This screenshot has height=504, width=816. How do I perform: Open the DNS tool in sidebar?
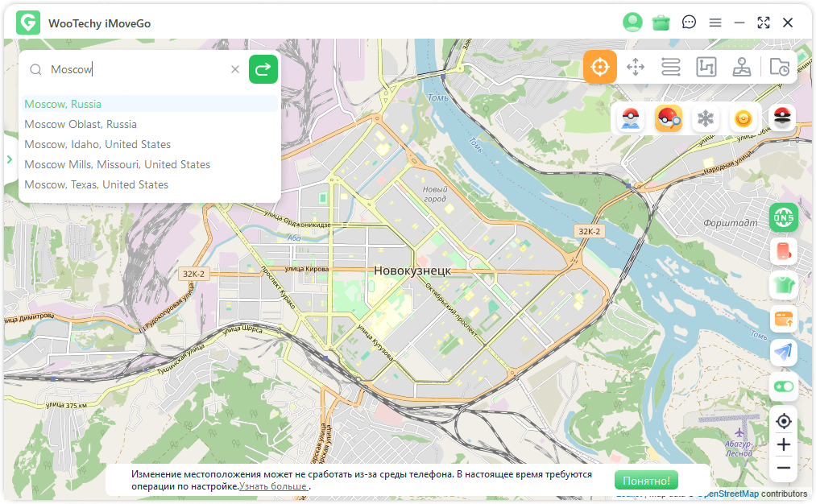tap(783, 217)
